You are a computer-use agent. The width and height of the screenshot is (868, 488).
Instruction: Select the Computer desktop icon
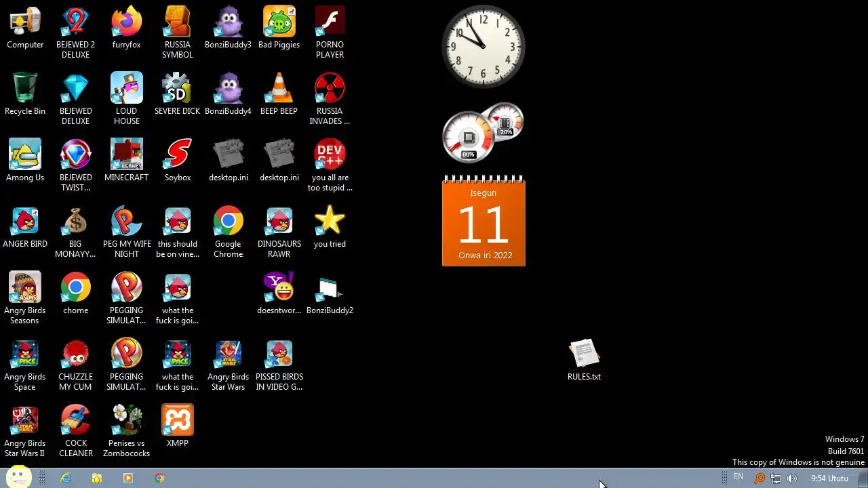(x=25, y=28)
